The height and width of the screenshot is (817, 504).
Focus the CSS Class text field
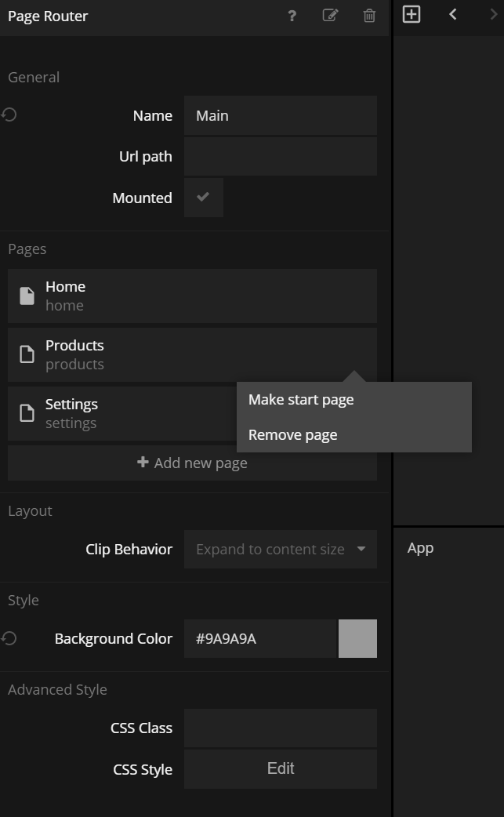pyautogui.click(x=281, y=728)
